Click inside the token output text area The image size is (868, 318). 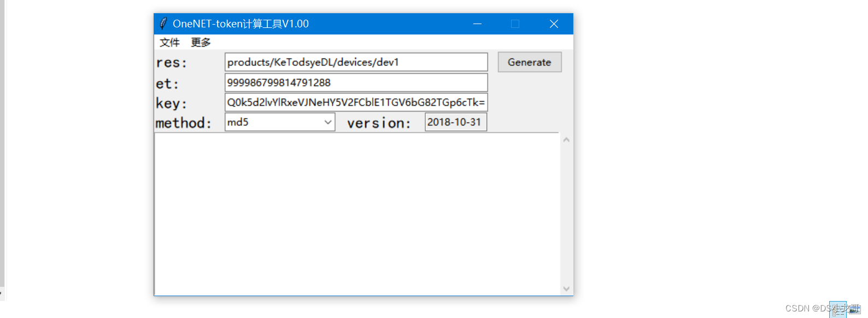coord(357,214)
